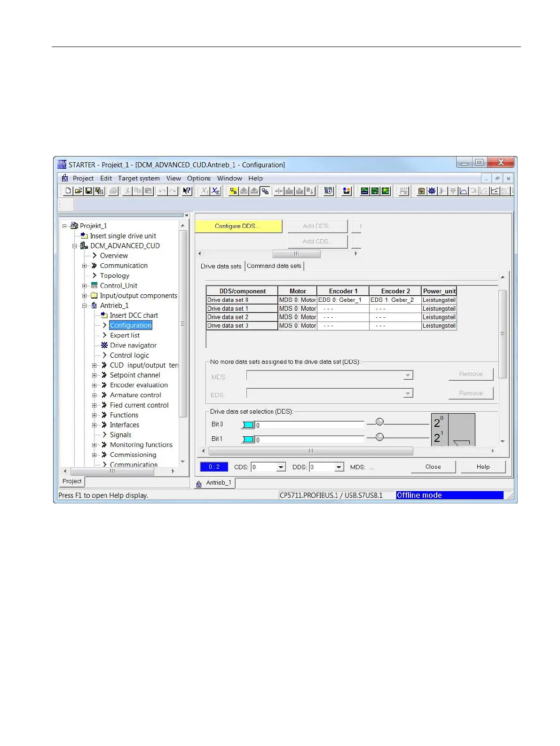This screenshot has height=746, width=560.
Task: Click the Remove button beside MDS
Action: pos(471,374)
